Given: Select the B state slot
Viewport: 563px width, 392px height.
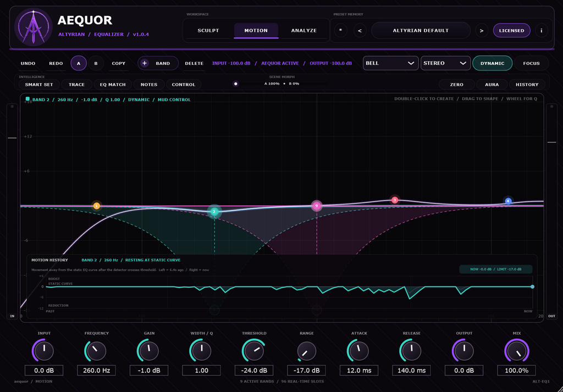Looking at the screenshot, I should point(96,63).
